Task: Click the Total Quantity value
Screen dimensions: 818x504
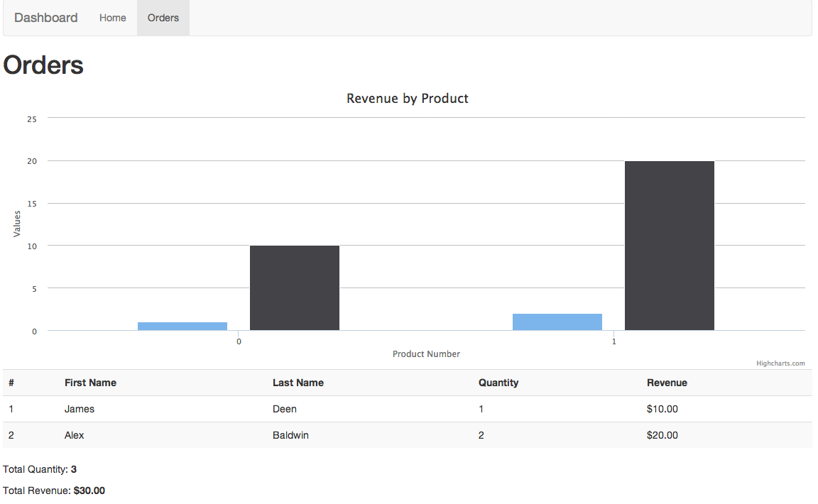Action: coord(73,469)
